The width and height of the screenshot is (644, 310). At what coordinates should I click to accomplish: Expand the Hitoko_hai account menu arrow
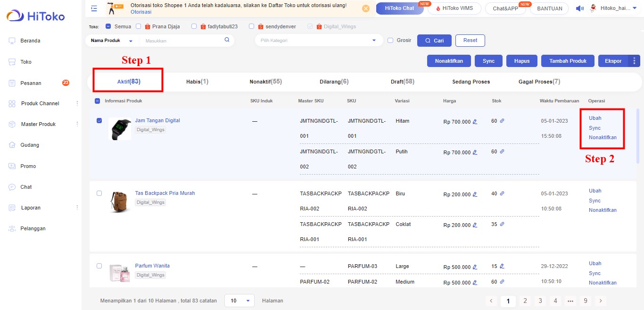[x=634, y=8]
